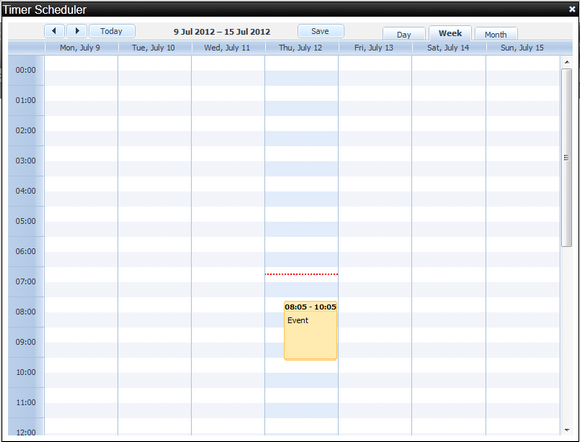The image size is (580, 442).
Task: Click Sat, July 14 column header
Action: tap(448, 48)
